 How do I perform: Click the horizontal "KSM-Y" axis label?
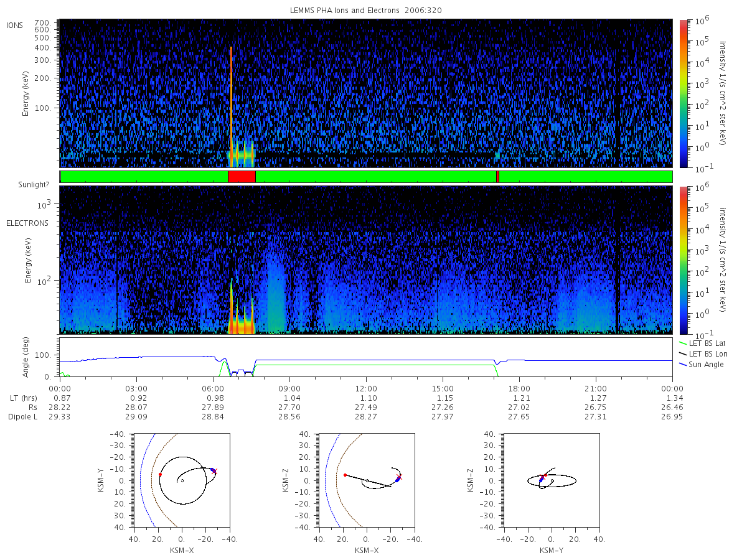pos(552,550)
